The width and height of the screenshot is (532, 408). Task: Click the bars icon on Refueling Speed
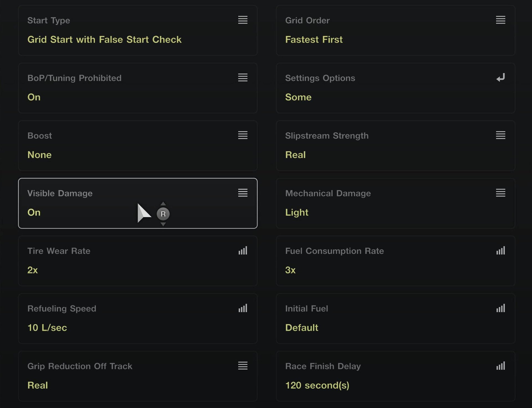click(243, 308)
